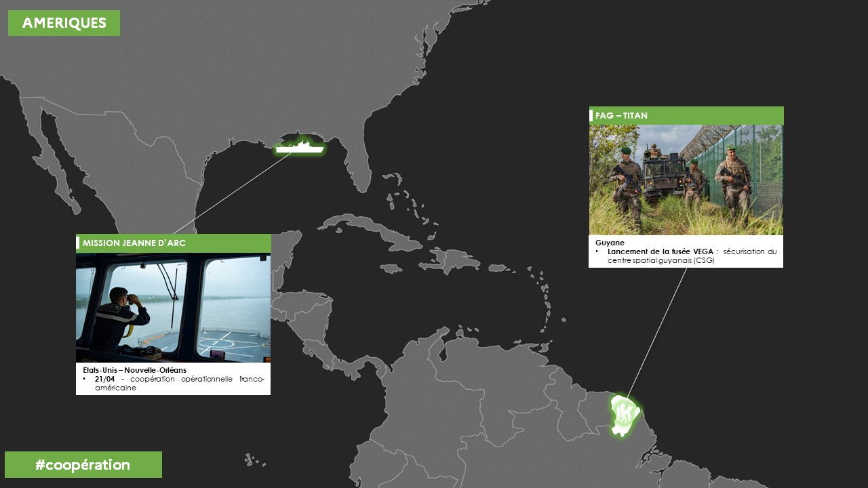Click the Etats-Unis – Nouvelle-Orléans caption
Screen dimensions: 868x488
click(134, 370)
